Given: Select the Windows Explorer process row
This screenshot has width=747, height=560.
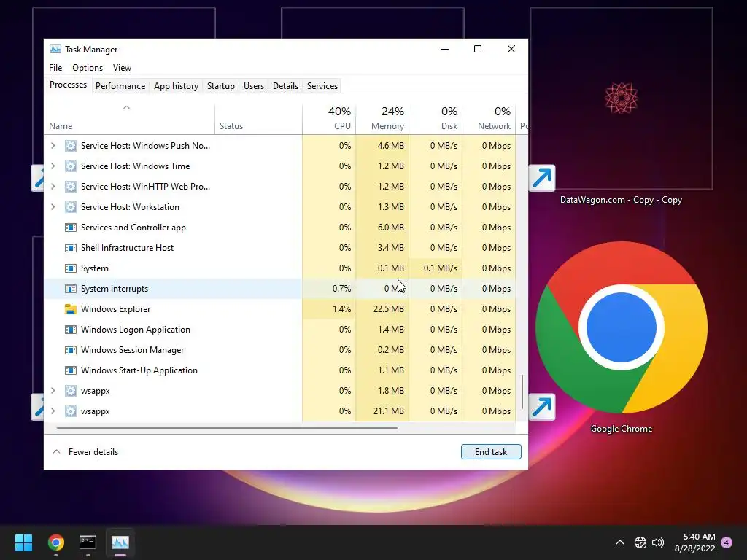Looking at the screenshot, I should pos(280,309).
